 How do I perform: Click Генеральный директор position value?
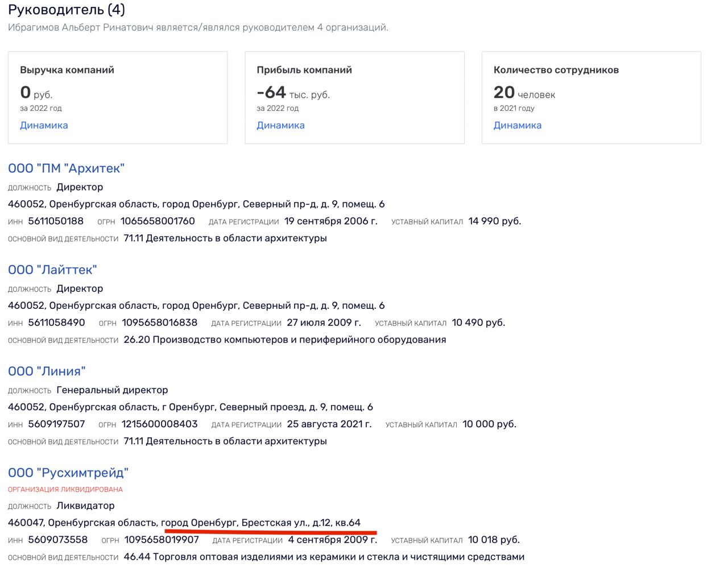coord(112,390)
